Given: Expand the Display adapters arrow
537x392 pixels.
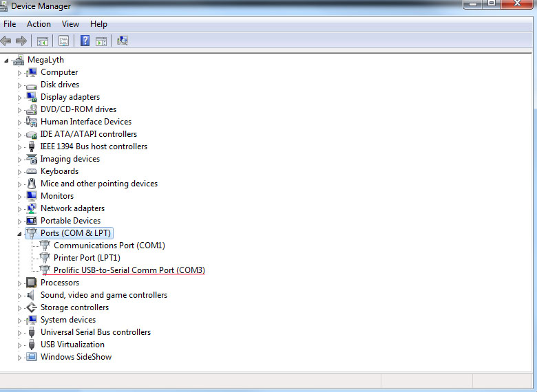Looking at the screenshot, I should point(19,98).
